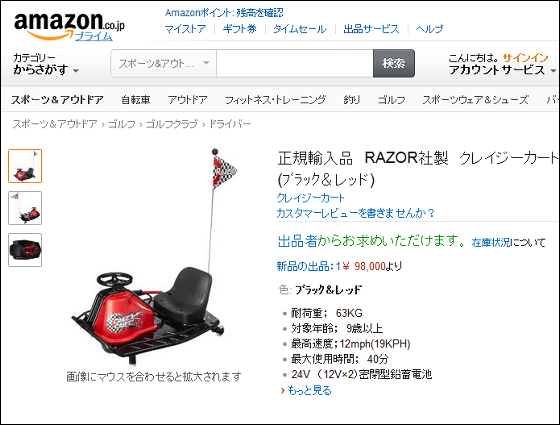Click the 検索 search button

coord(394,64)
